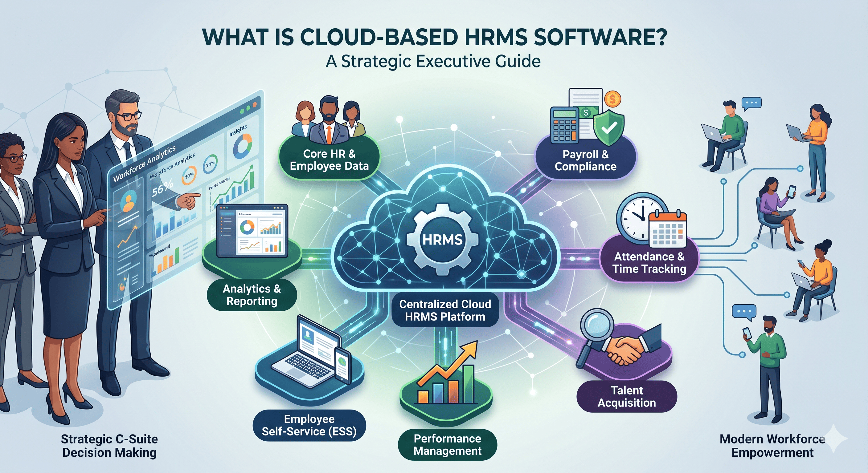Click the rising bar chart arrow icon
Image resolution: width=868 pixels, height=473 pixels.
tap(447, 373)
